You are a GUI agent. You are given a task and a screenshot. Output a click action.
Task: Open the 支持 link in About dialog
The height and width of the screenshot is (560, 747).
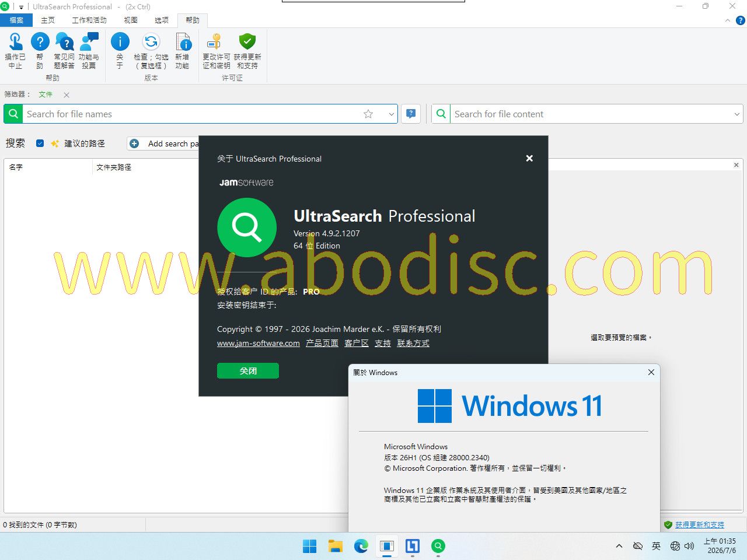383,343
